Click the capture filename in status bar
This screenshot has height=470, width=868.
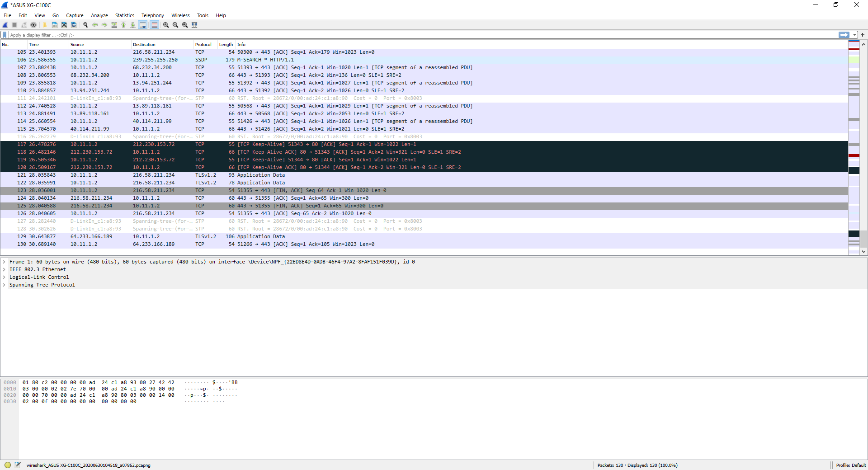(89, 465)
